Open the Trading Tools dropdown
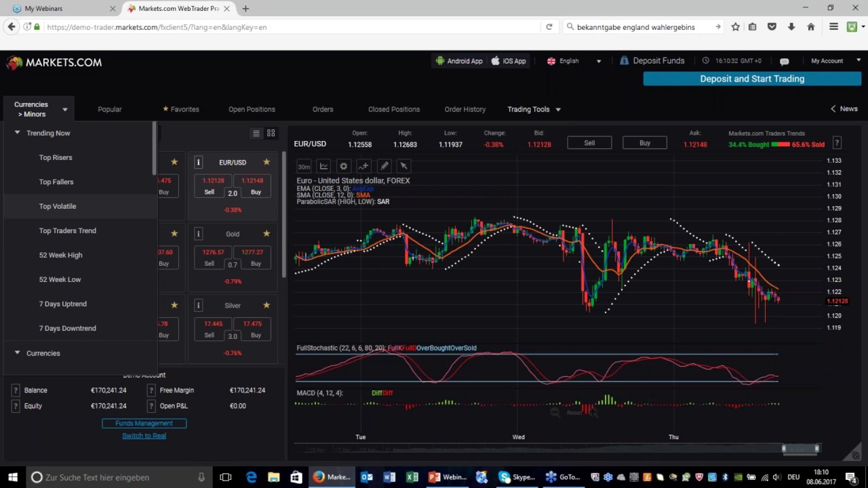The height and width of the screenshot is (488, 868). tap(534, 109)
